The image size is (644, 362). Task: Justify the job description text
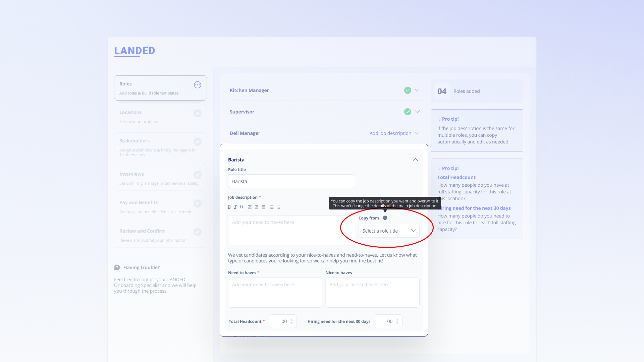(263, 207)
